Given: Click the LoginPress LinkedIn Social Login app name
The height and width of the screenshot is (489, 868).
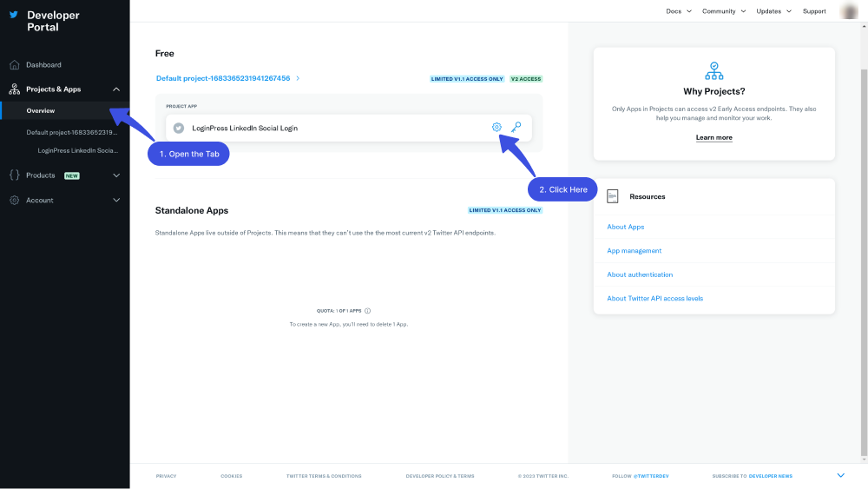Looking at the screenshot, I should [245, 128].
